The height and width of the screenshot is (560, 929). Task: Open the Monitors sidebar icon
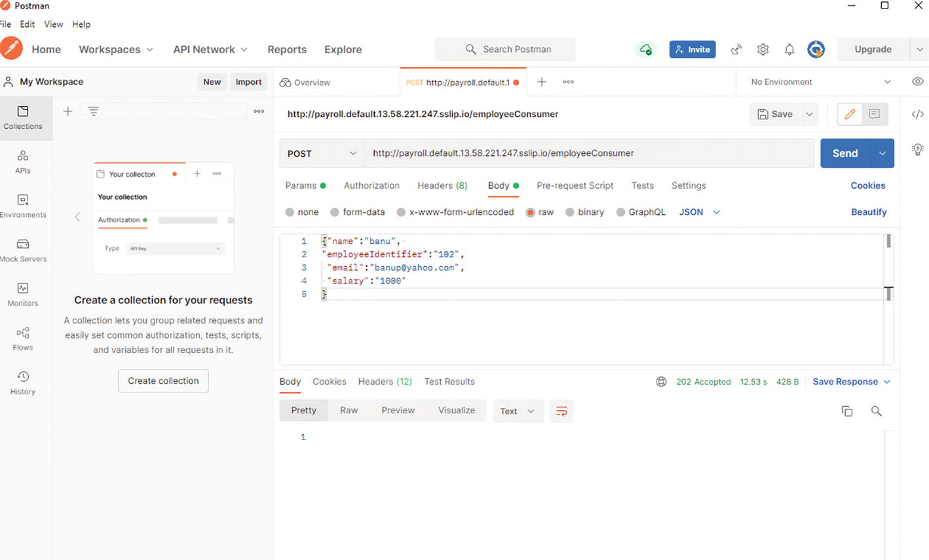click(x=23, y=294)
